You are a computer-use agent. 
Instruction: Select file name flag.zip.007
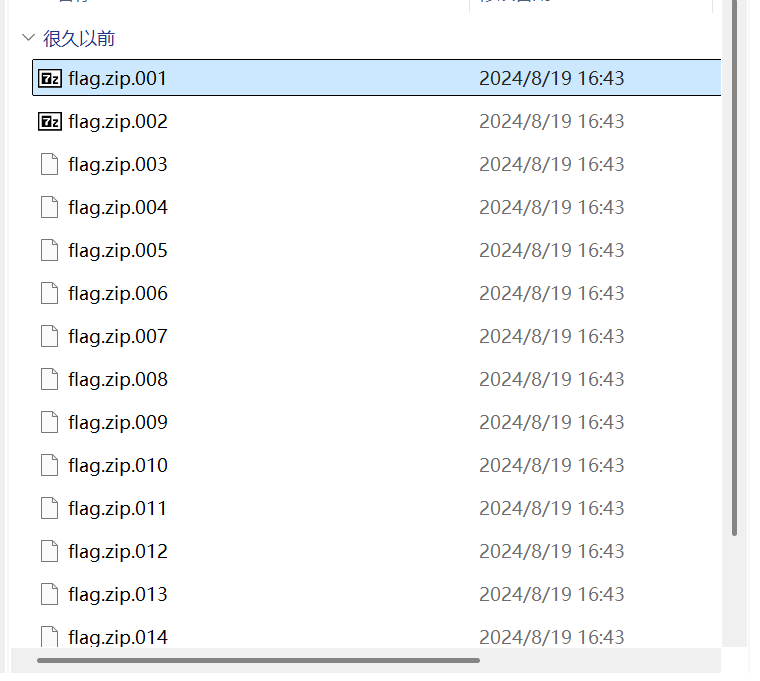point(118,337)
